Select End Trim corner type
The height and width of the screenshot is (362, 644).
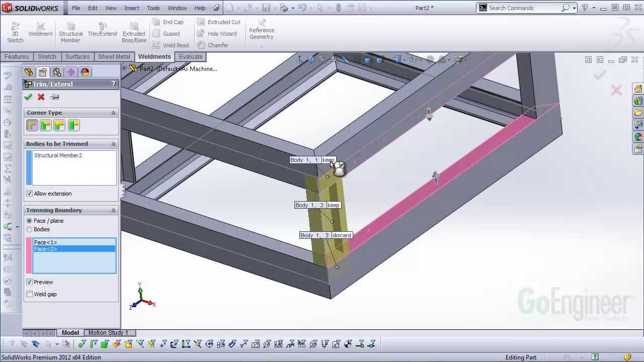pos(32,125)
